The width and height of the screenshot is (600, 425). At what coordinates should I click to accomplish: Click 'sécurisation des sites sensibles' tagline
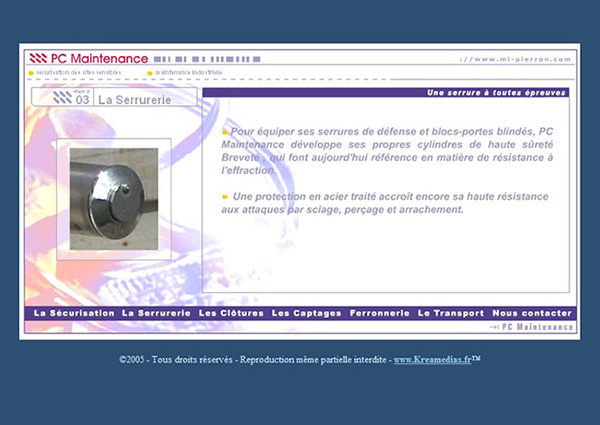coord(78,72)
